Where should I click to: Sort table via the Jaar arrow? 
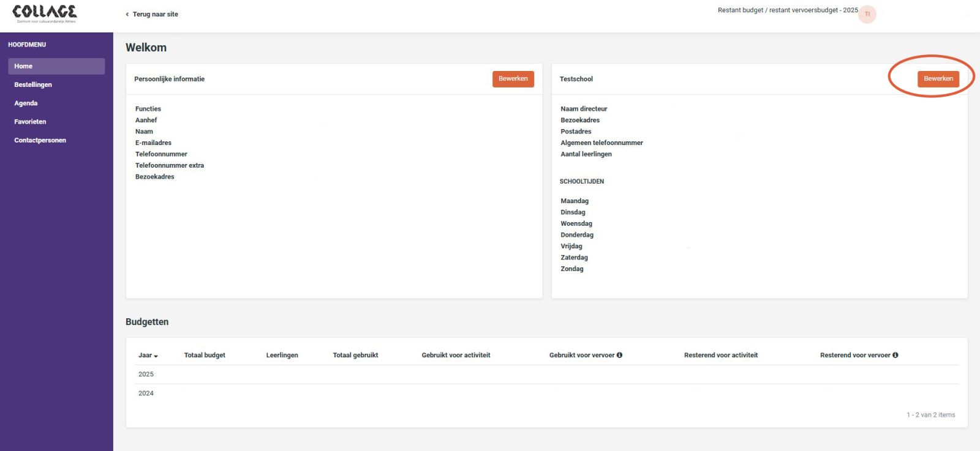tap(156, 356)
